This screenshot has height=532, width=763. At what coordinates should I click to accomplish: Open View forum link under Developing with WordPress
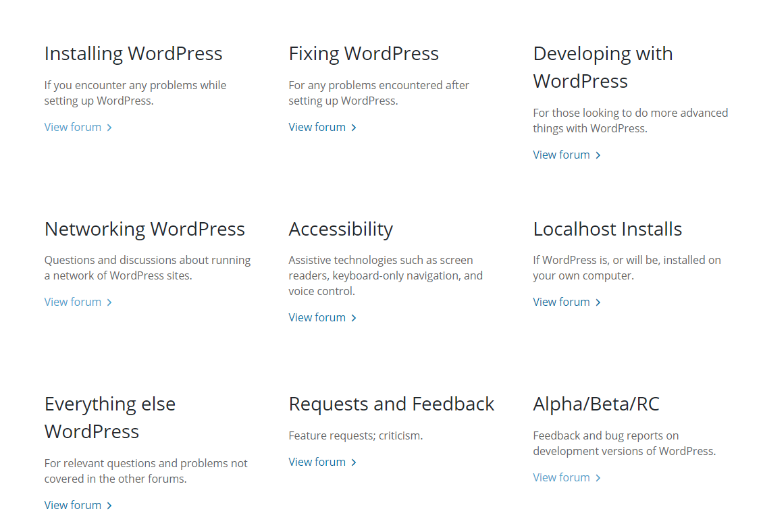567,155
